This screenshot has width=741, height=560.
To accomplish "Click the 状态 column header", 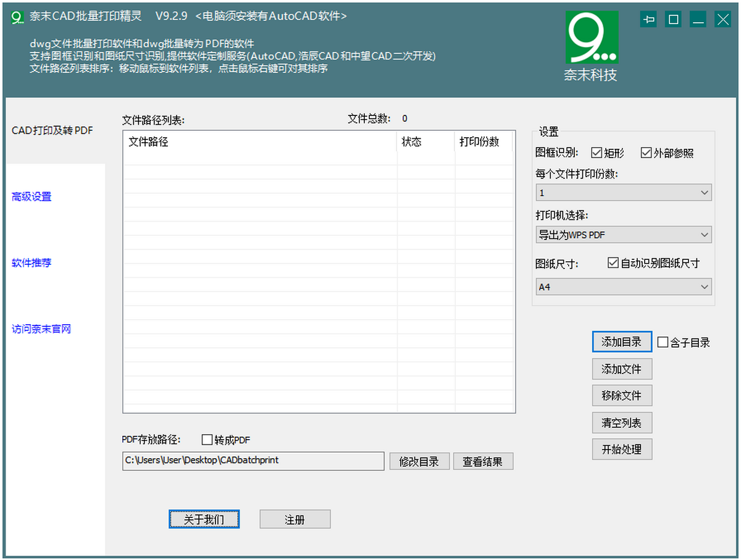I will (x=426, y=141).
